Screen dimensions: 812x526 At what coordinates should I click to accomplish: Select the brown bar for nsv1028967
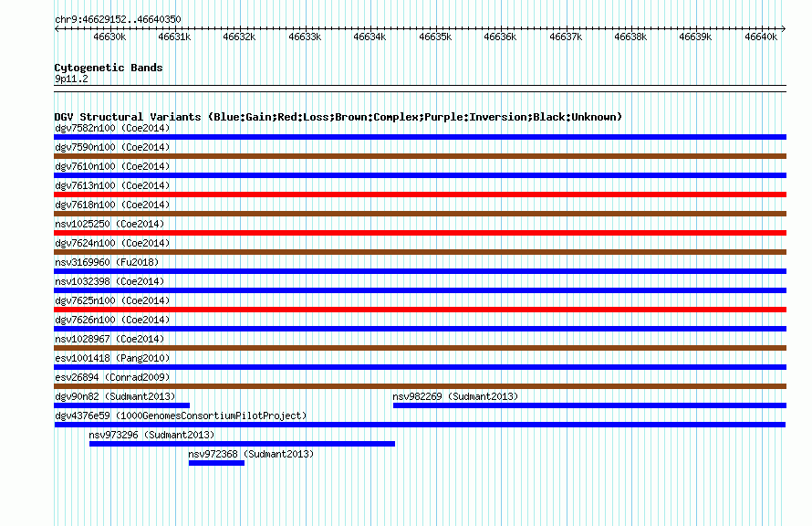pyautogui.click(x=420, y=348)
